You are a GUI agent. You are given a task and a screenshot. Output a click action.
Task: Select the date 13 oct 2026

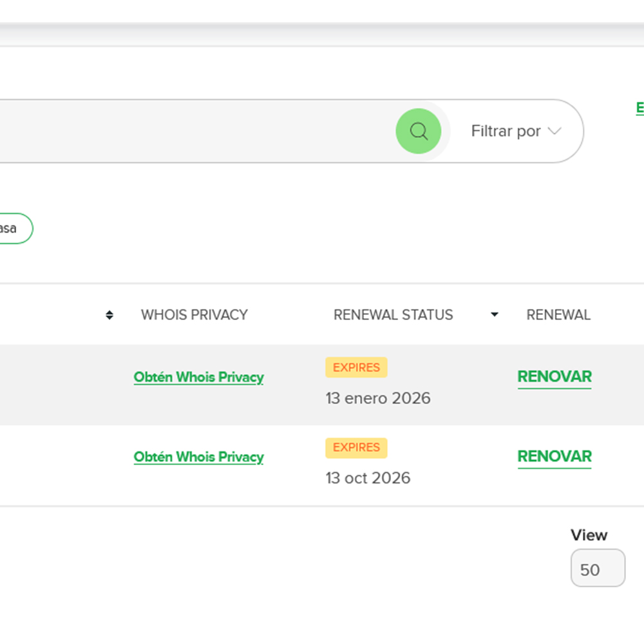pyautogui.click(x=368, y=478)
